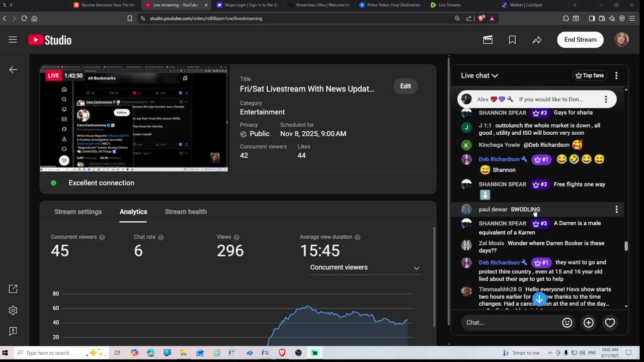Open the live chat three-dot options menu
This screenshot has height=362, width=644.
(x=616, y=75)
